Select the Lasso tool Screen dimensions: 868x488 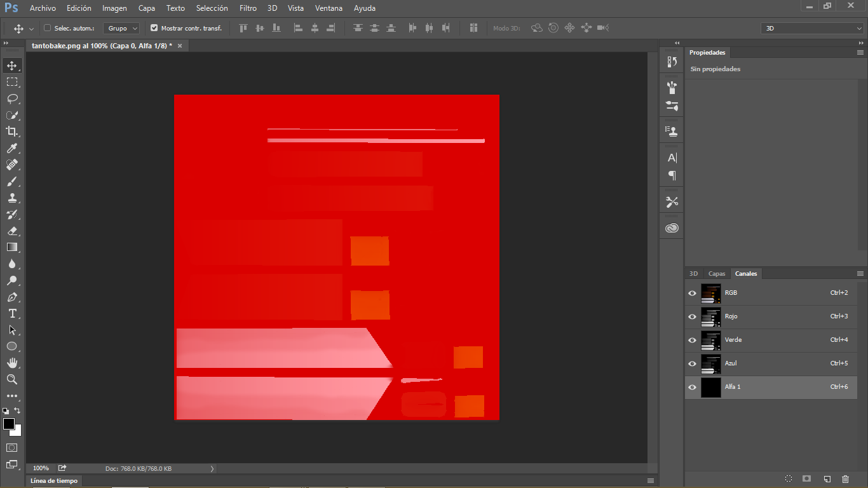pyautogui.click(x=12, y=98)
